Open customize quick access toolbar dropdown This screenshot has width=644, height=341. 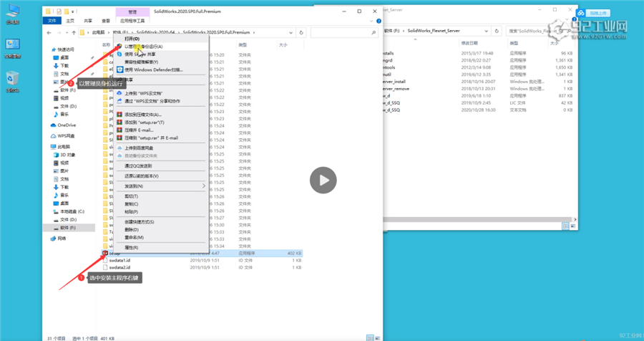point(73,11)
